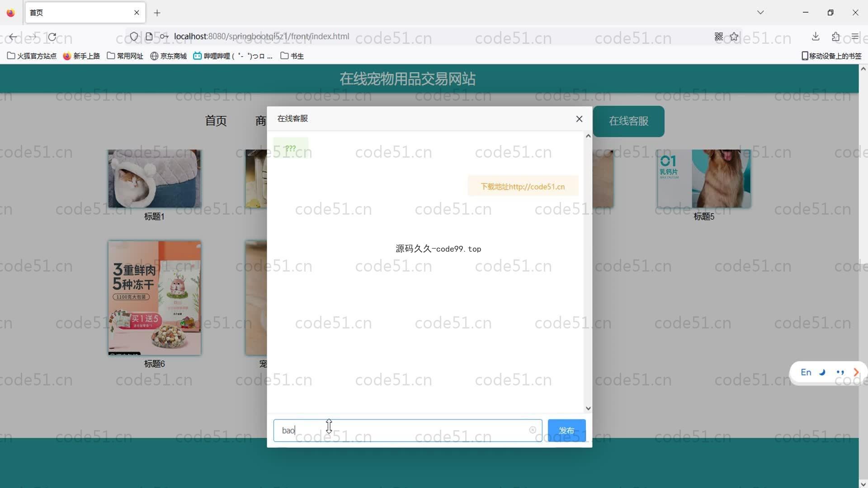Switch input language via En indicator
The width and height of the screenshot is (868, 488).
click(806, 372)
